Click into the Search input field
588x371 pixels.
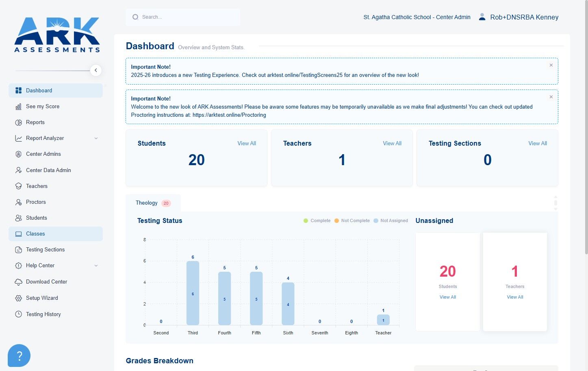(x=183, y=17)
